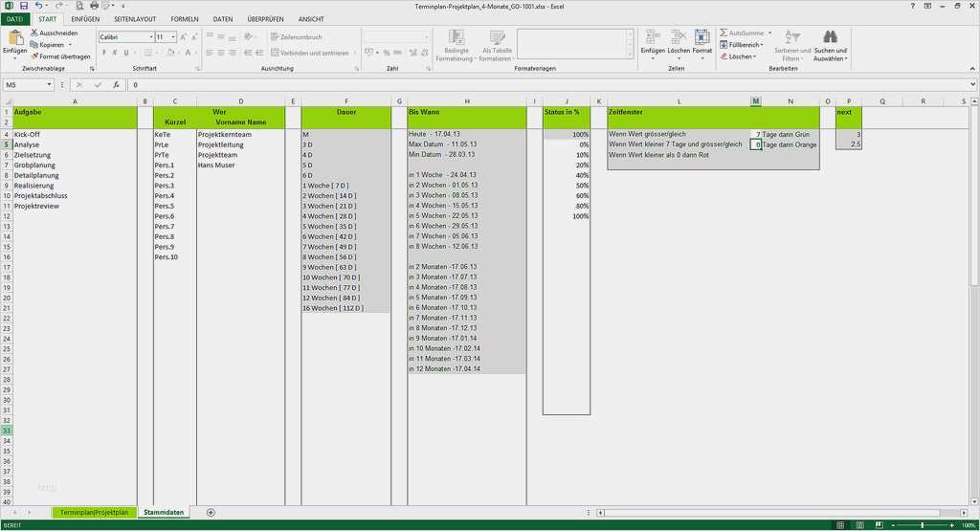Switch to the DATEN ribbon tab
Screen dimensions: 980x531
point(222,19)
